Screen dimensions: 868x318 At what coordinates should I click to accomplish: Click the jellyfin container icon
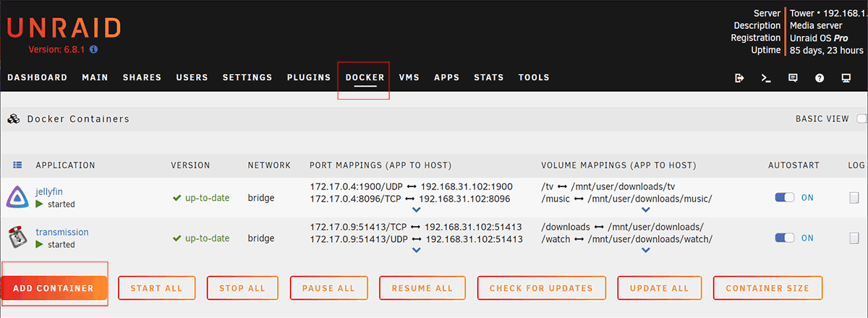click(x=17, y=197)
